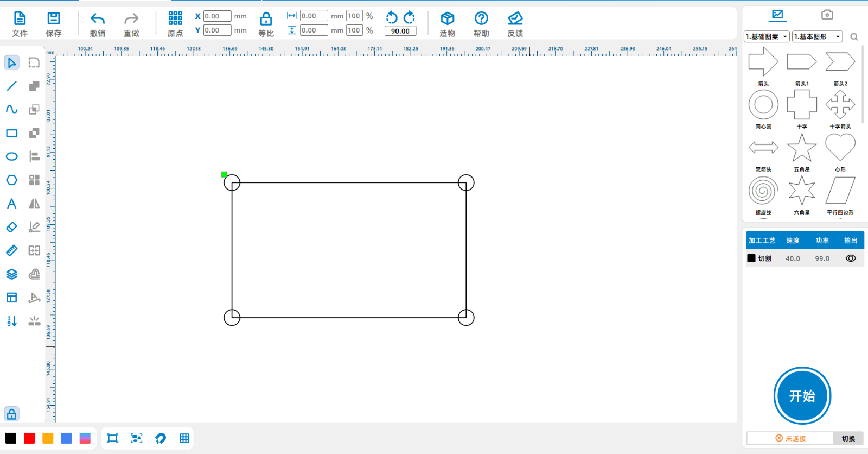Viewport: 868px width, 454px height.
Task: Expand the 1.基本图形 subcategory dropdown
Action: pyautogui.click(x=817, y=37)
